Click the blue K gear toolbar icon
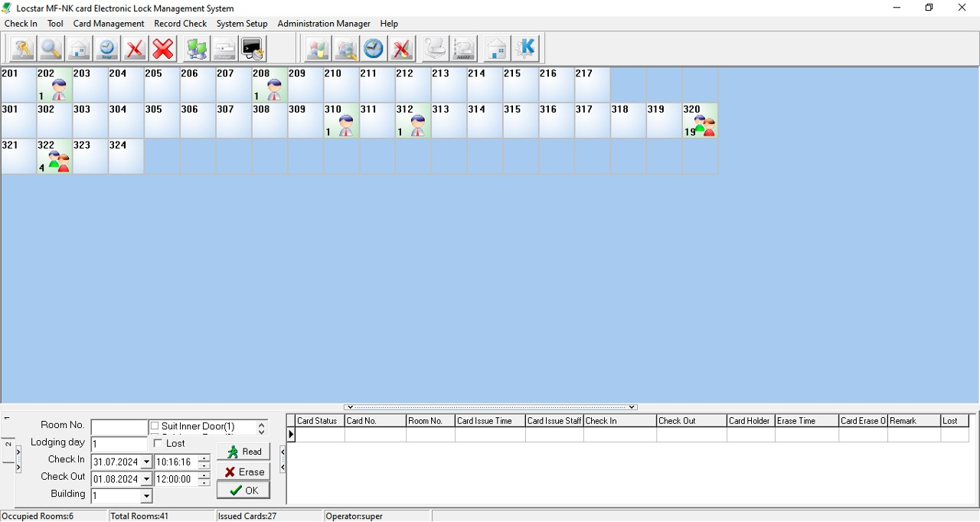 click(x=525, y=49)
